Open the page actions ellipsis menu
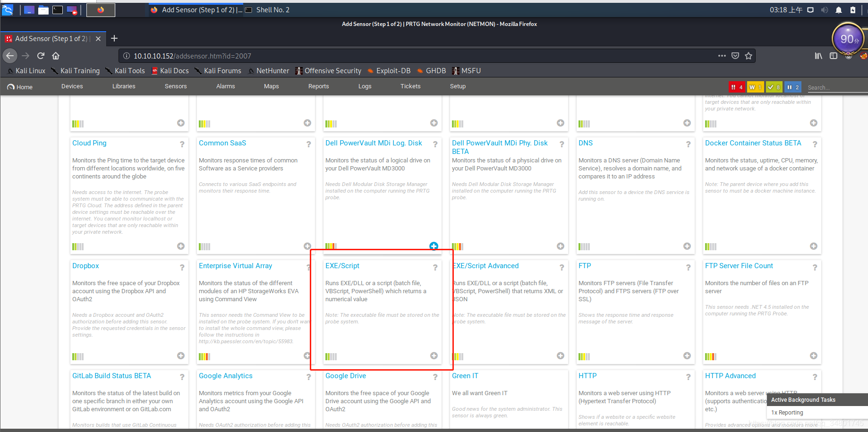 click(722, 56)
